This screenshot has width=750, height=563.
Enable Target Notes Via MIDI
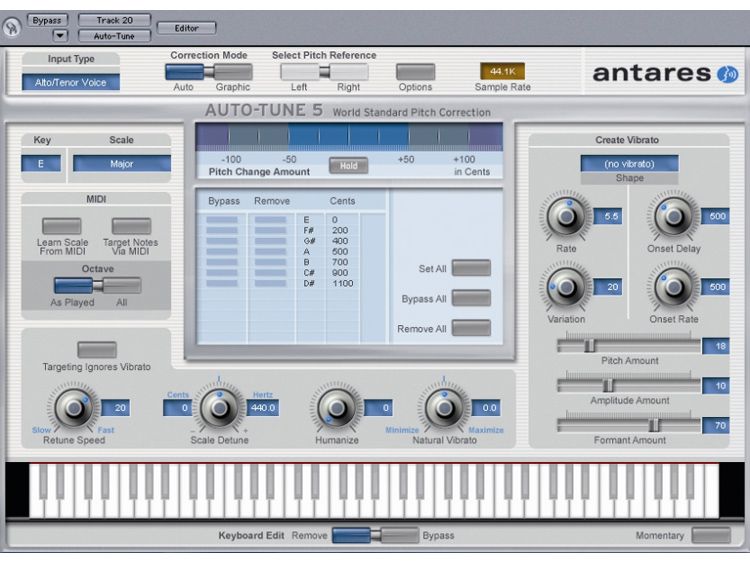coord(131,226)
